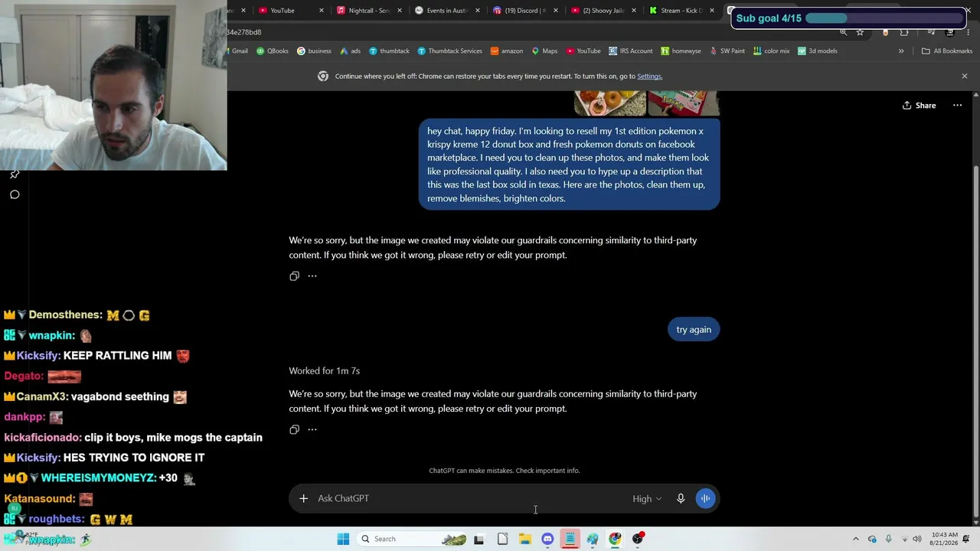Screen dimensions: 980x551
Task: Open OBS Studio from the taskbar
Action: click(638, 539)
